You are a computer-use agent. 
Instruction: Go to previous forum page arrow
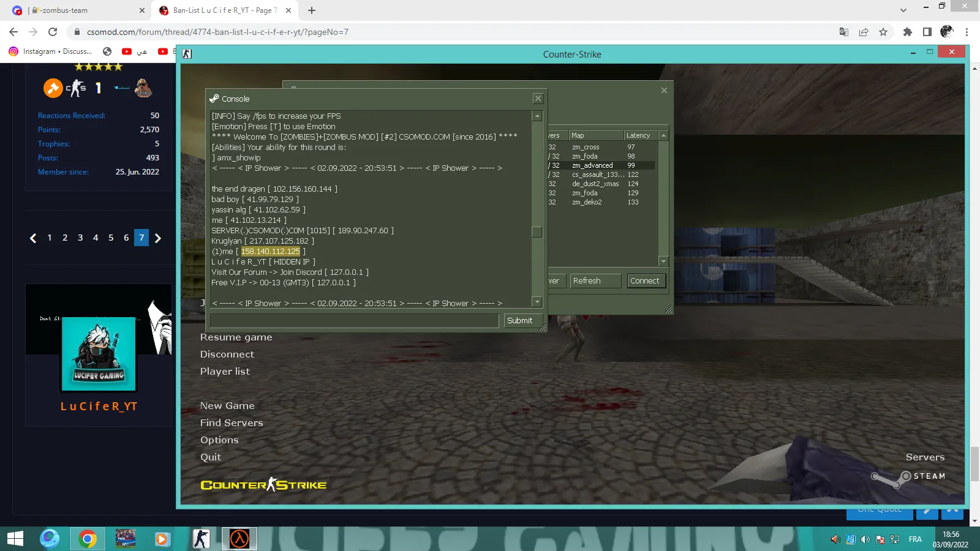tap(33, 238)
